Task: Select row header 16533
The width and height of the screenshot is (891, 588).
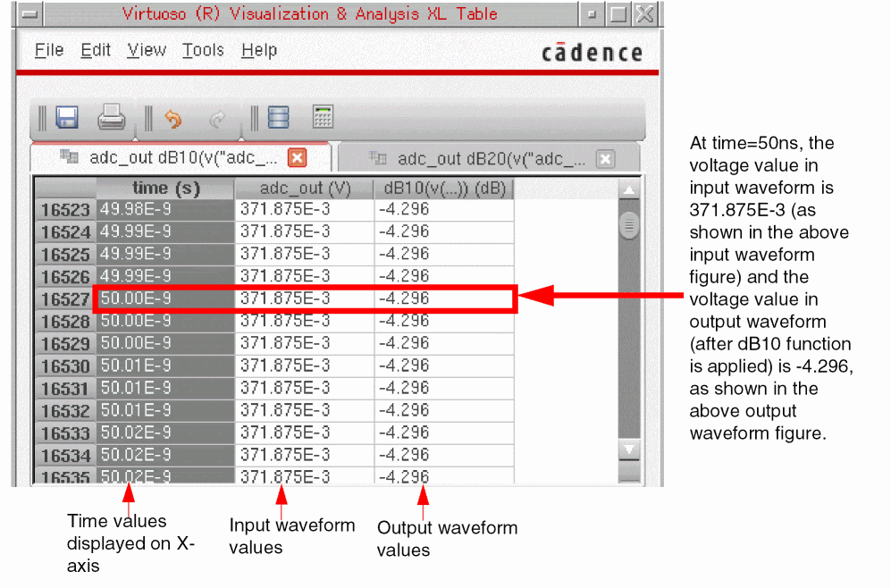Action: click(x=65, y=433)
